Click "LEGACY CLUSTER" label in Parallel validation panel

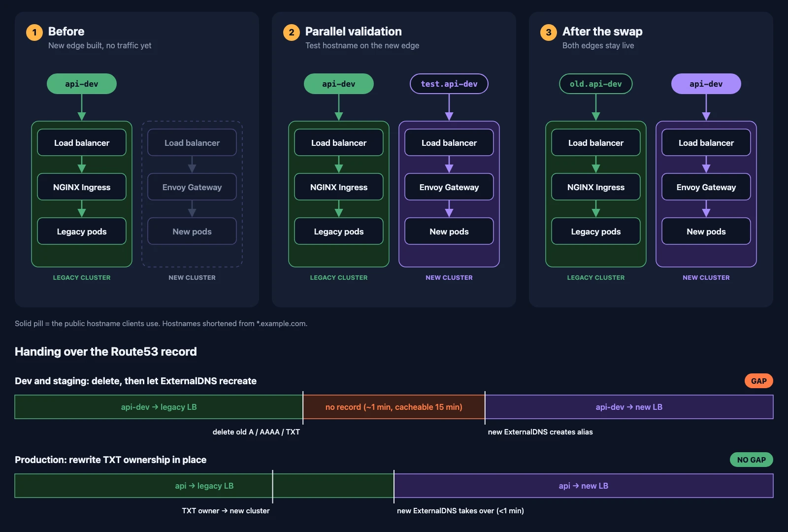pos(339,278)
